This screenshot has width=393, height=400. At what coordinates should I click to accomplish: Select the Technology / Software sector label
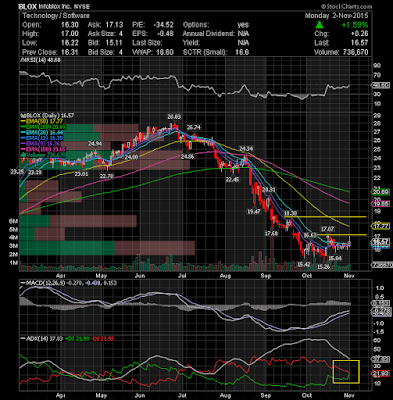56,16
